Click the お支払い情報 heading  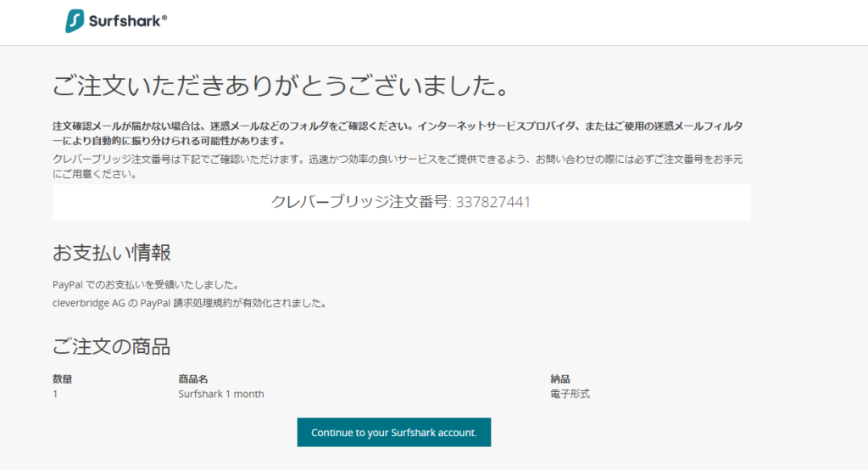(x=111, y=253)
